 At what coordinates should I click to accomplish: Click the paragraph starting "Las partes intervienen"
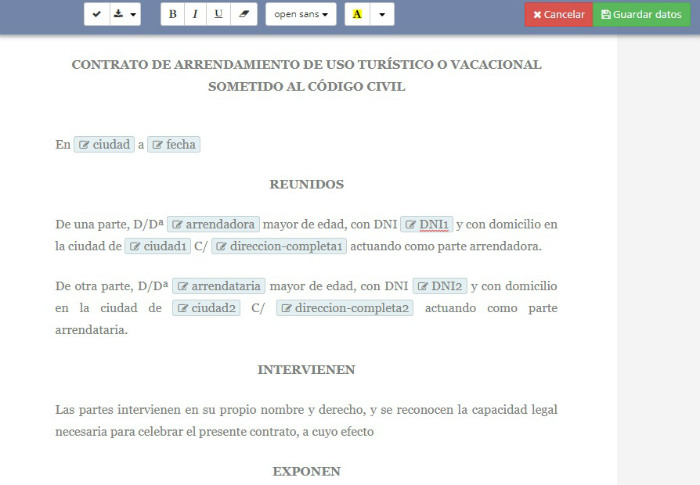pyautogui.click(x=306, y=420)
